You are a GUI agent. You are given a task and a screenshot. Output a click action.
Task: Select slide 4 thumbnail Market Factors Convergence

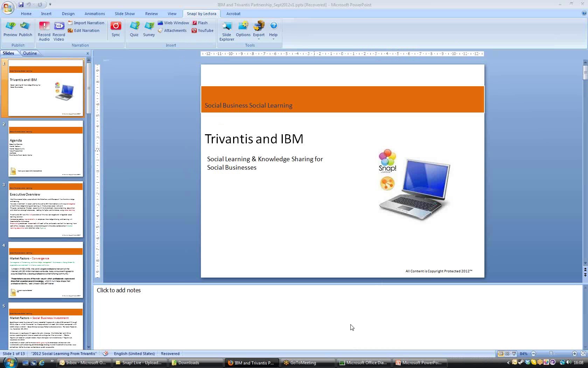[x=46, y=270]
